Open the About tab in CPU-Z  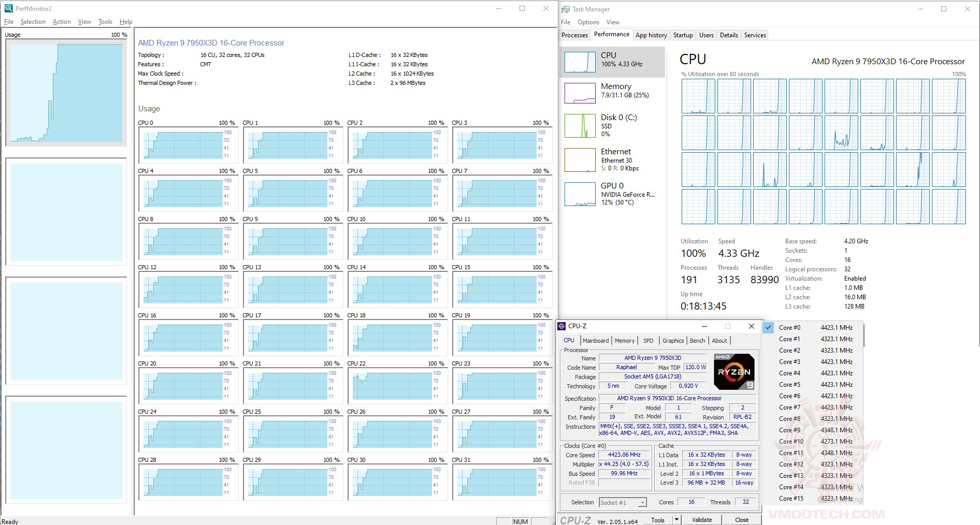click(719, 341)
